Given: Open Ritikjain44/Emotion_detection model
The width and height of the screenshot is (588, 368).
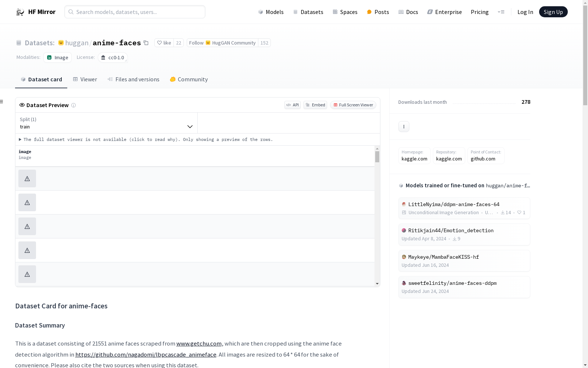Looking at the screenshot, I should tap(464, 234).
